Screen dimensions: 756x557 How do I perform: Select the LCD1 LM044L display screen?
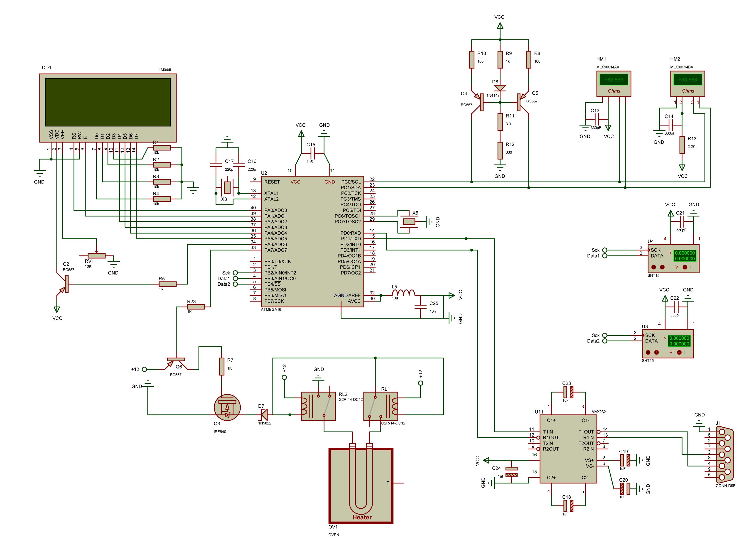pos(107,102)
